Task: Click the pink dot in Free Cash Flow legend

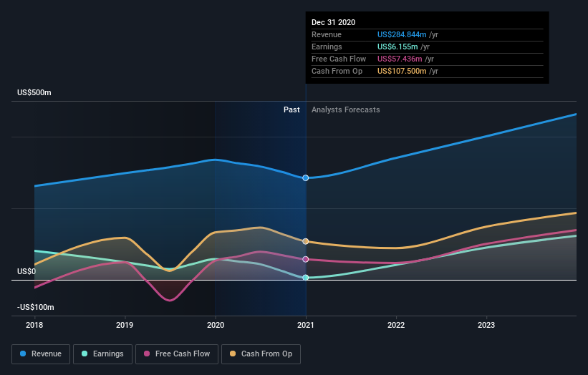Action: (147, 354)
